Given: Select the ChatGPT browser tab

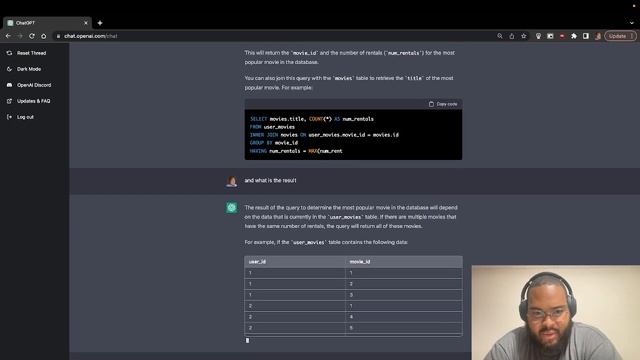Looking at the screenshot, I should click(47, 23).
